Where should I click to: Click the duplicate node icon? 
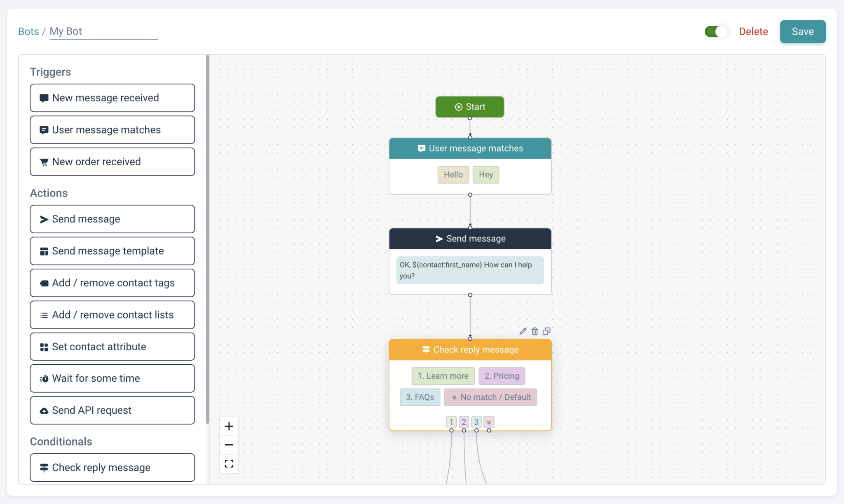coord(546,331)
